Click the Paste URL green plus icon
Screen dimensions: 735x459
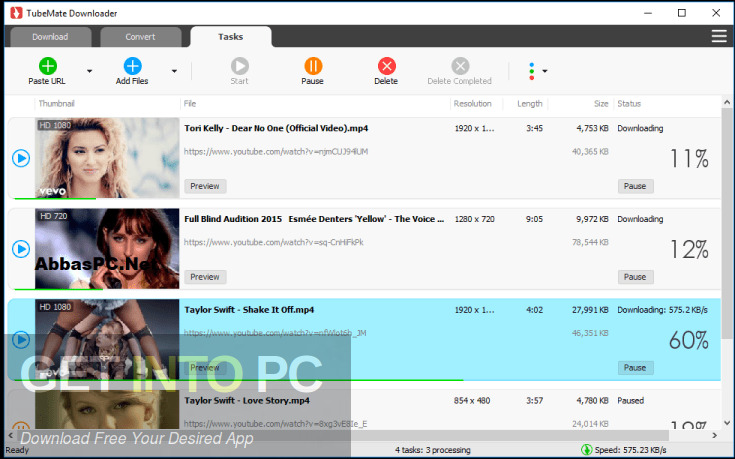47,66
